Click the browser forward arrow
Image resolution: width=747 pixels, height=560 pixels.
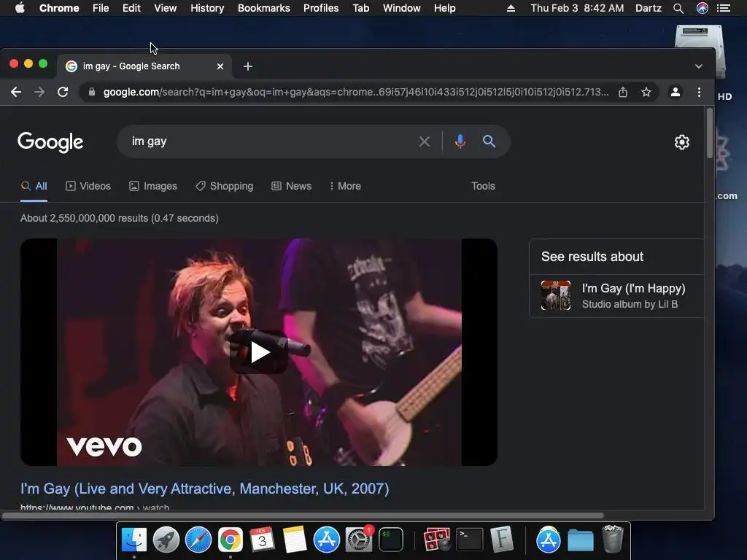pos(39,92)
